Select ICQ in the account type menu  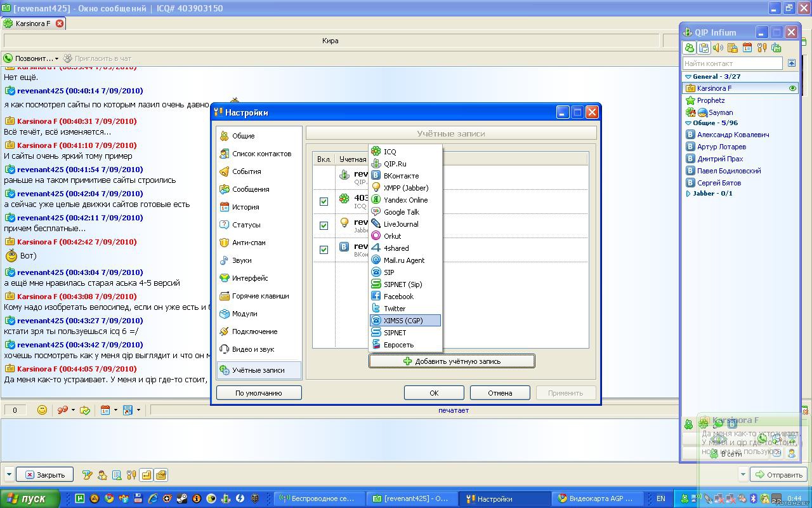tap(405, 152)
